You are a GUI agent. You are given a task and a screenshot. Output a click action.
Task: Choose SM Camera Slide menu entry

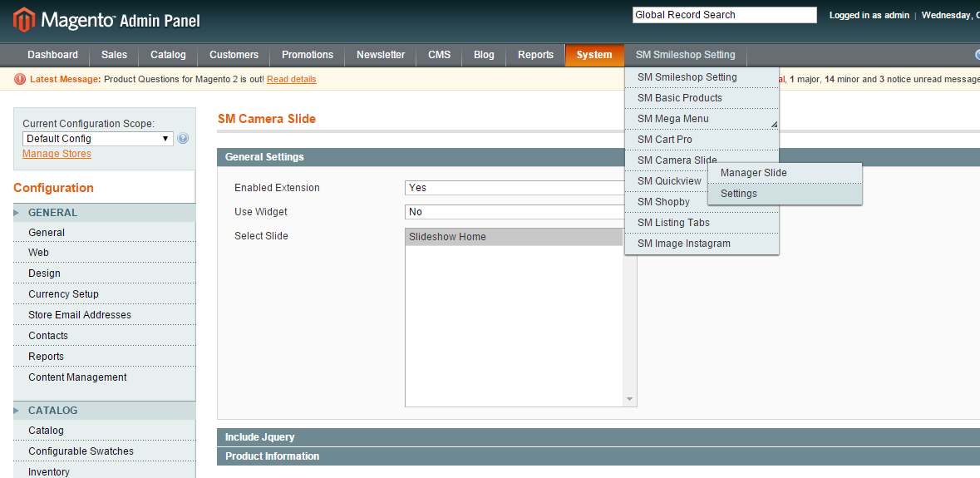tap(677, 160)
